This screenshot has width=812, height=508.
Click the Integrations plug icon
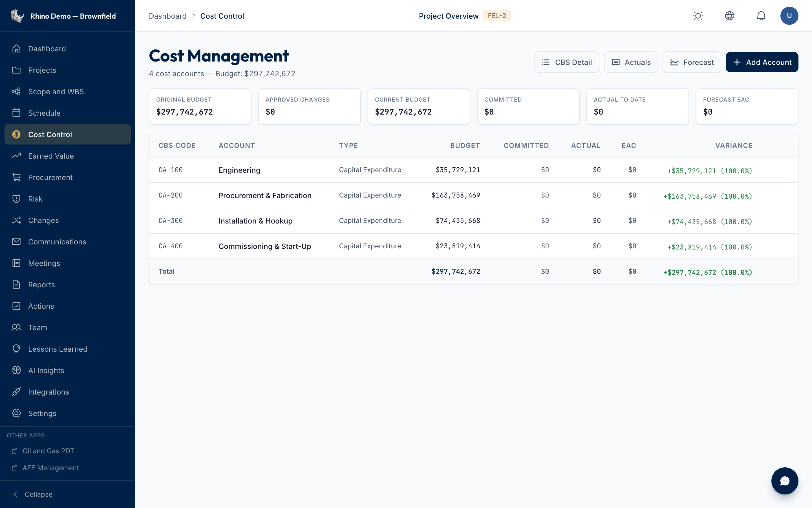click(x=16, y=392)
